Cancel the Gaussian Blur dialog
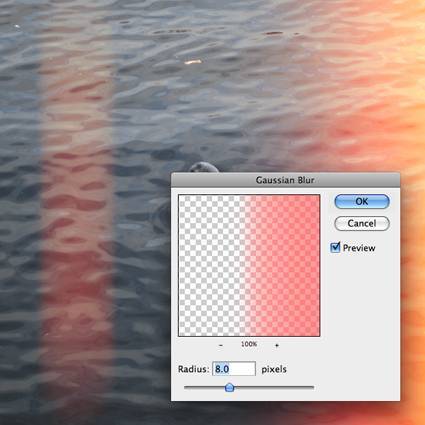This screenshot has width=425, height=425. (362, 223)
